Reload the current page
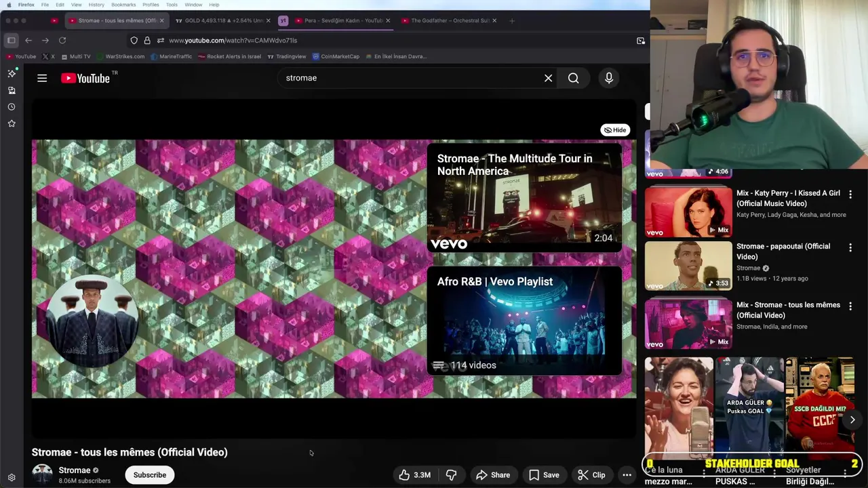Screen dimensions: 868x488 coord(62,41)
